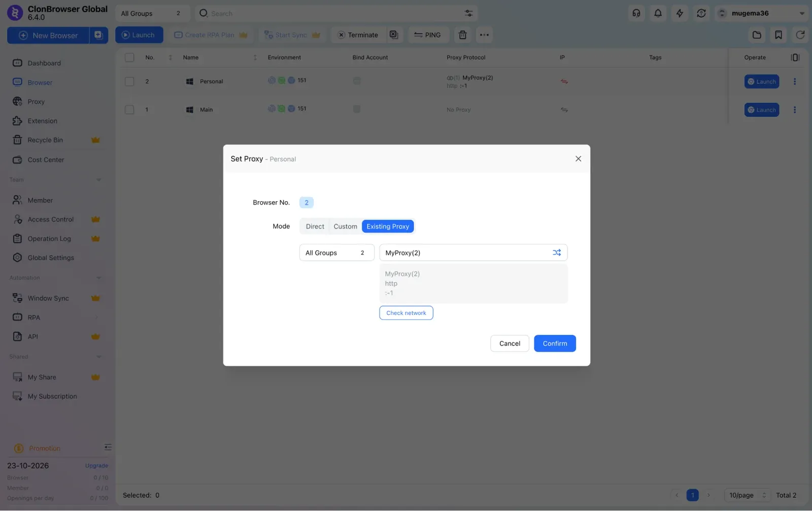Click the PING toolbar button
The image size is (812, 511).
pos(427,35)
